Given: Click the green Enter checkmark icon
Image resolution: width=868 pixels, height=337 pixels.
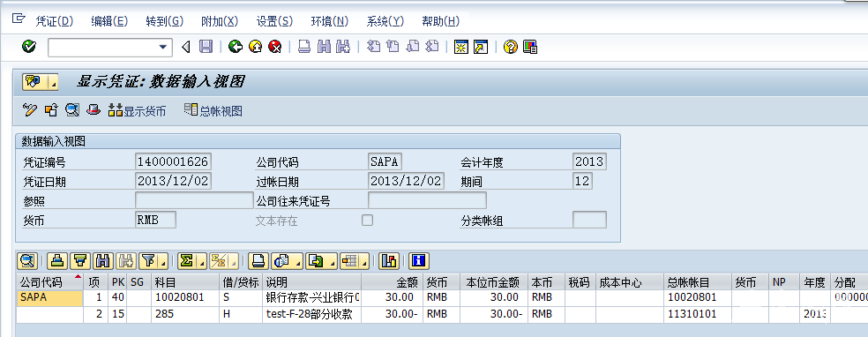Looking at the screenshot, I should pyautogui.click(x=29, y=47).
